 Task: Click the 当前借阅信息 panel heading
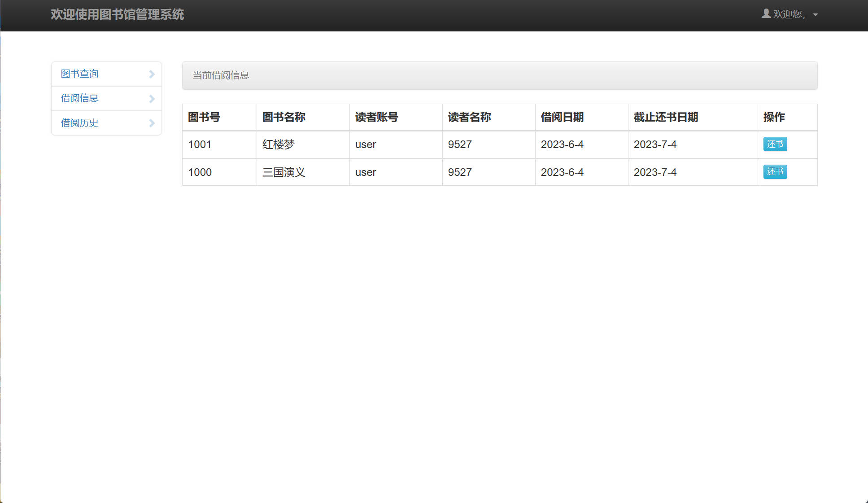coord(221,75)
